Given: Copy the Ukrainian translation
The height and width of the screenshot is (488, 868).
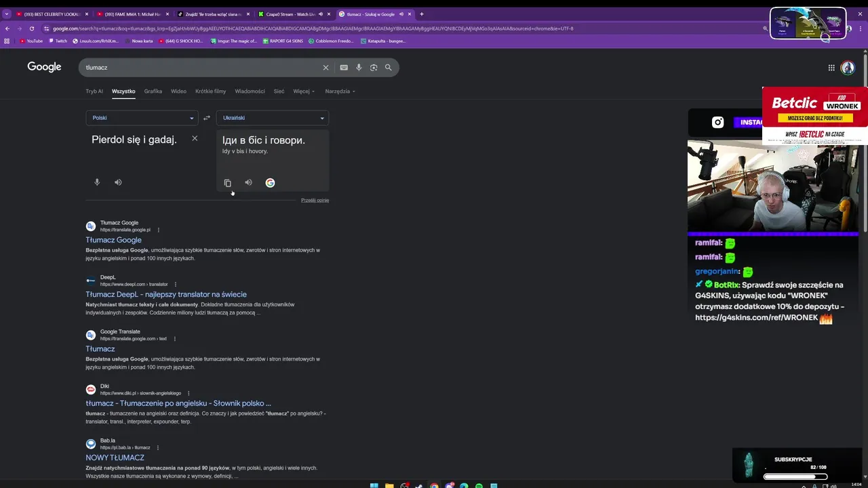Looking at the screenshot, I should [228, 183].
